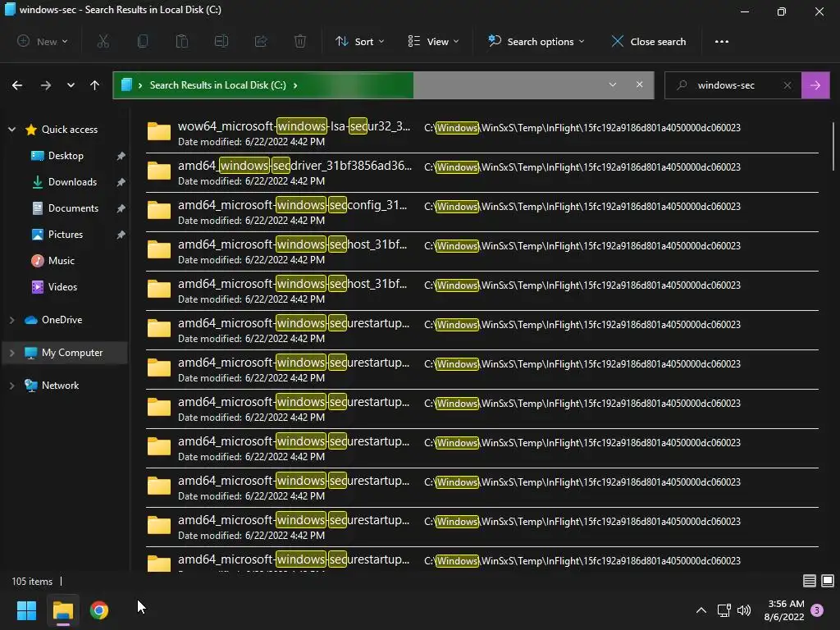Click the Cut scissors icon
Image resolution: width=840 pixels, height=630 pixels.
click(103, 41)
